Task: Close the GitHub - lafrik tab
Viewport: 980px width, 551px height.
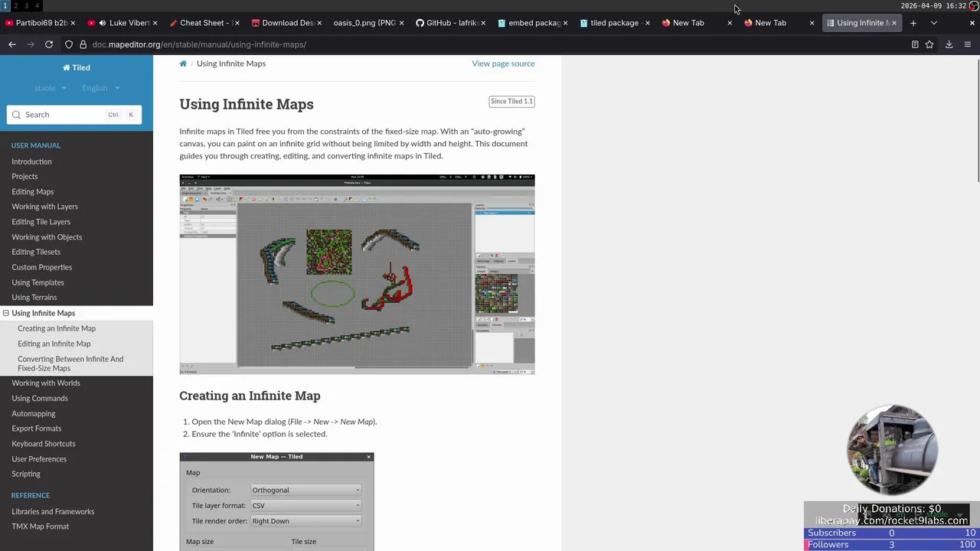Action: pyautogui.click(x=483, y=23)
